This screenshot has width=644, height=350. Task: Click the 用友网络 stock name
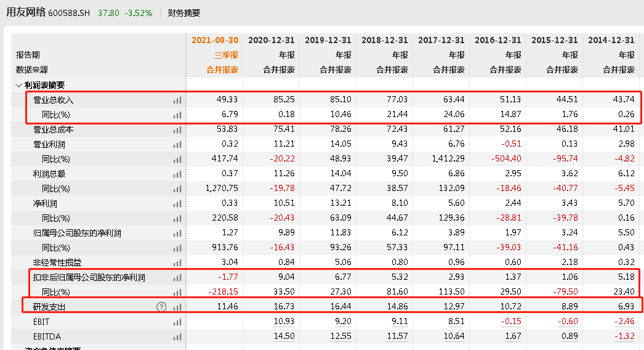(26, 12)
